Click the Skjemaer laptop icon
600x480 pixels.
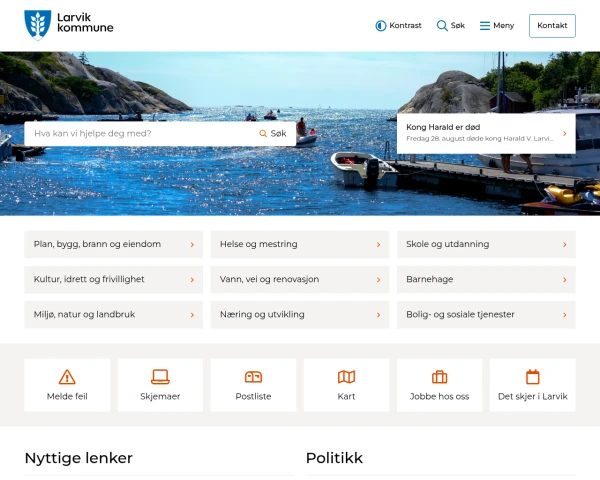(160, 377)
